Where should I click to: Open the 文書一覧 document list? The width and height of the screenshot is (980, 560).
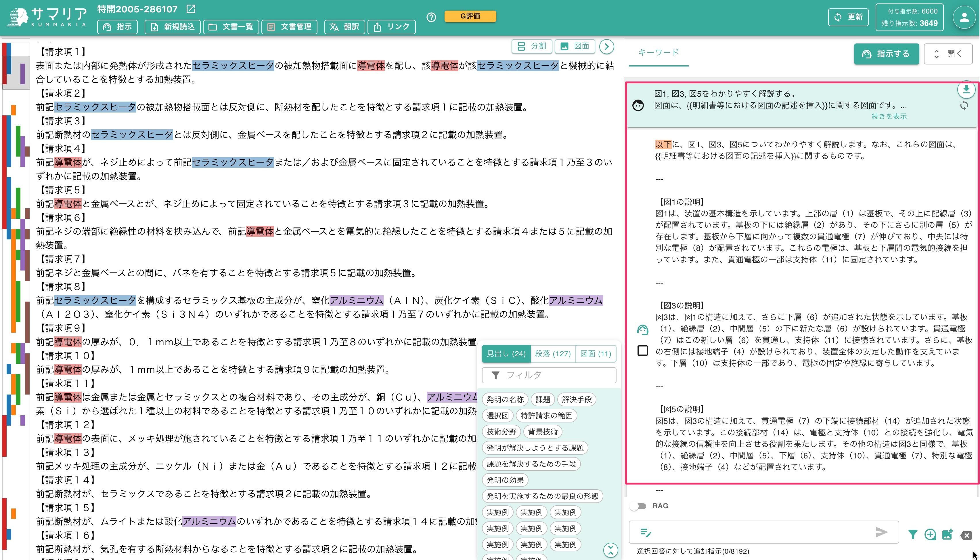[231, 26]
